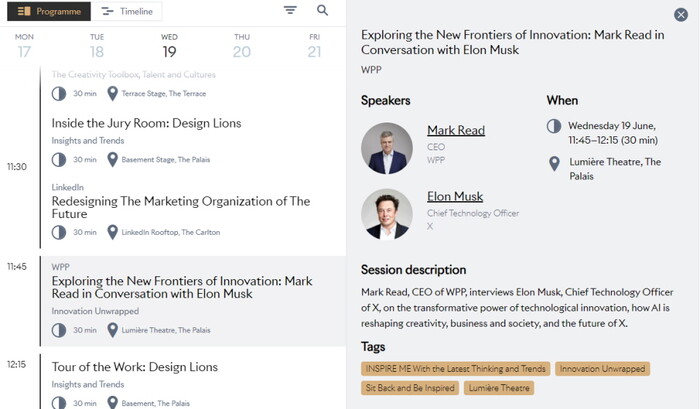Close the session details panel
Screen dimensions: 700x409
(681, 15)
